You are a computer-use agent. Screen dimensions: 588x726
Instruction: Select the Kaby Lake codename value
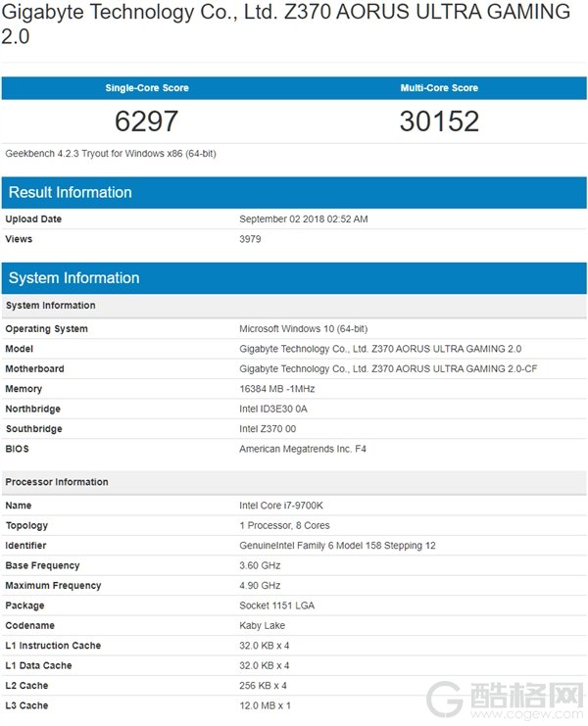[262, 625]
